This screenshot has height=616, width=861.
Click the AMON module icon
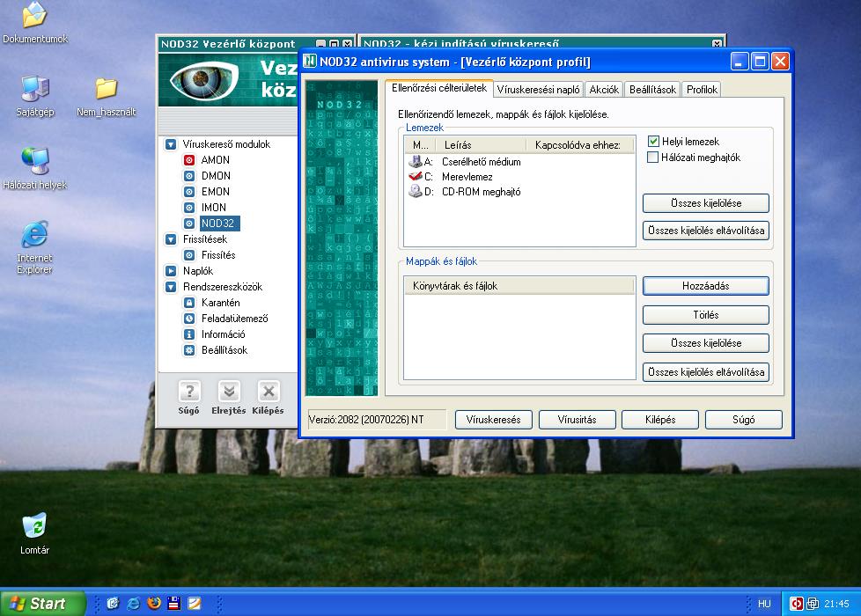point(189,160)
